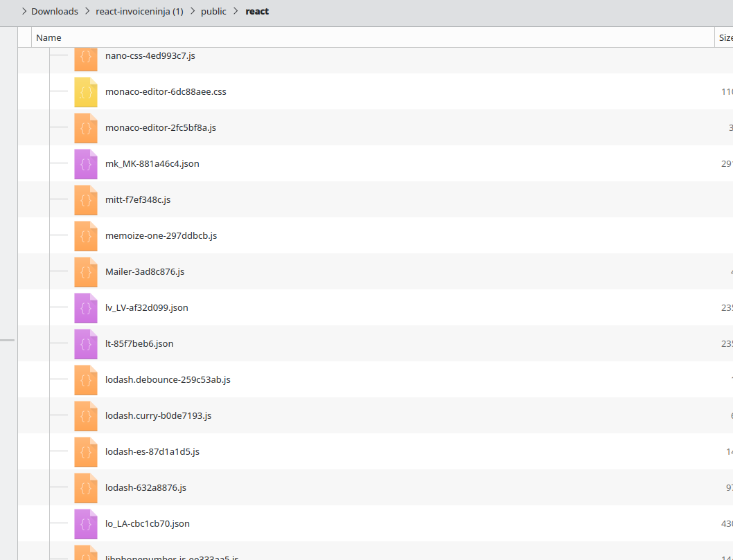Select the memoize-one-297ddbcb.js file icon

[x=86, y=236]
